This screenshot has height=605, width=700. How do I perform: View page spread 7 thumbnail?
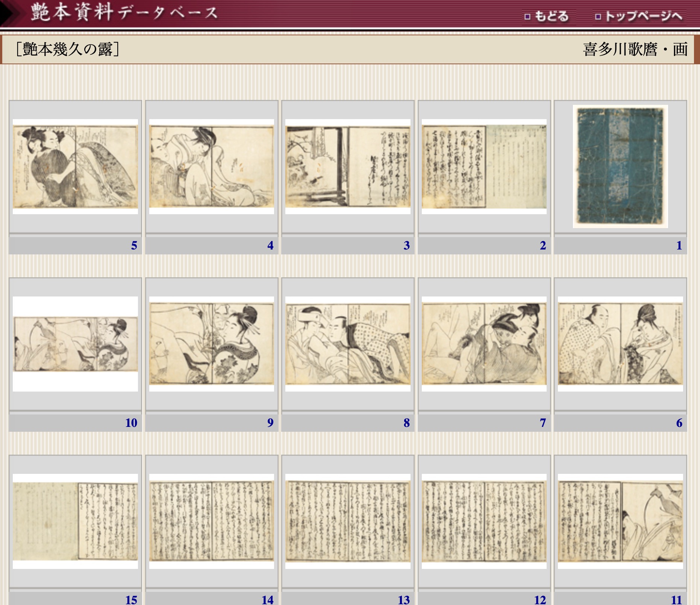pos(484,344)
